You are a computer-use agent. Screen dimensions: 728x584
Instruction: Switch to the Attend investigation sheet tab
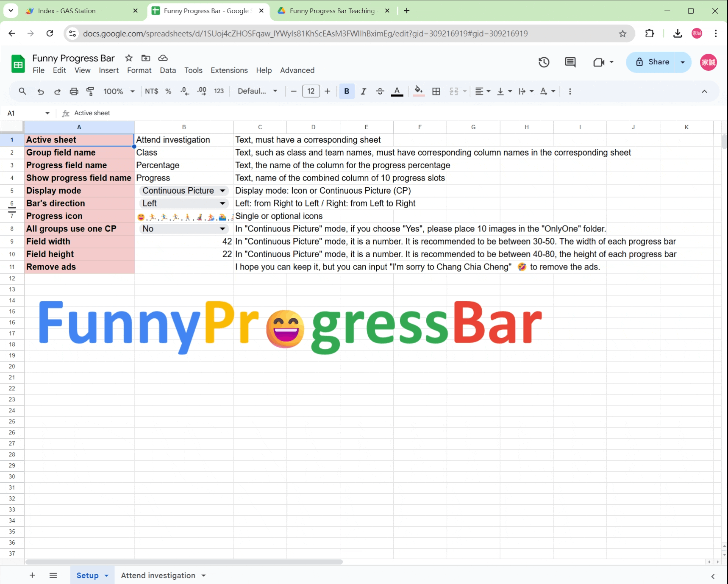pyautogui.click(x=163, y=575)
